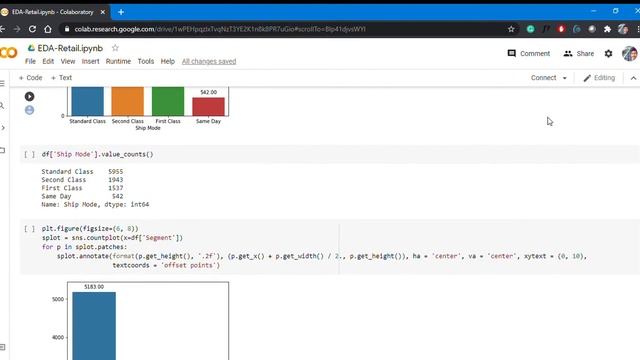Click into the df['Ship Mode'].value_counts() code

click(x=98, y=154)
